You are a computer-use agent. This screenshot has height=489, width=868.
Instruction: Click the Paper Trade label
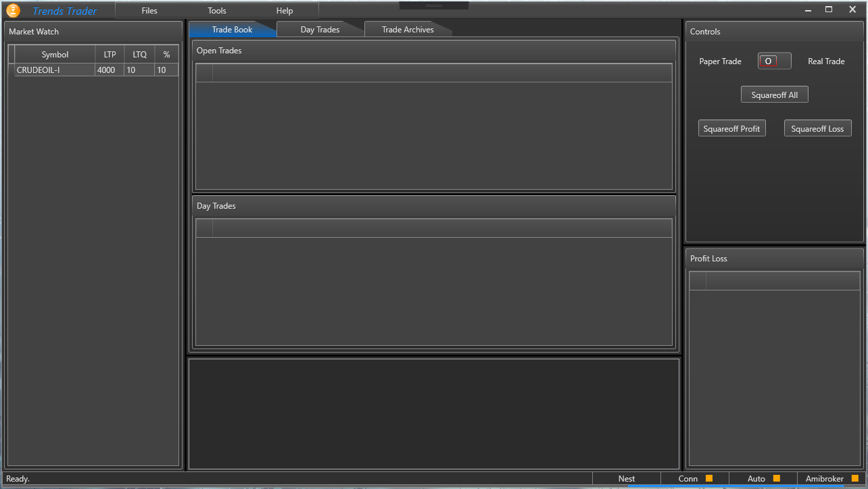click(720, 61)
